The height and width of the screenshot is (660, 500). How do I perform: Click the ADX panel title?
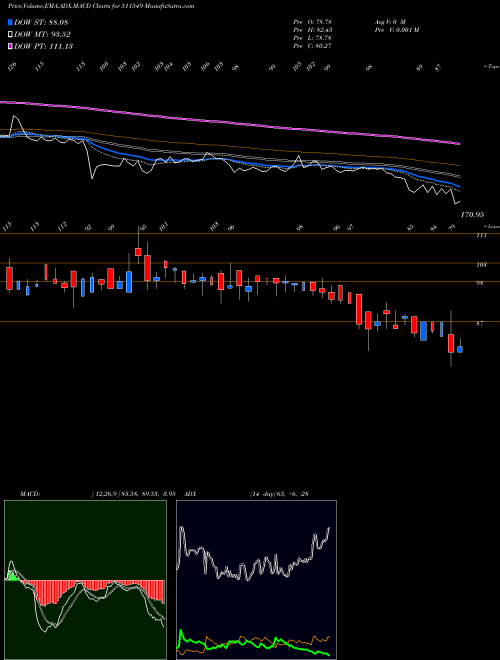[191, 494]
